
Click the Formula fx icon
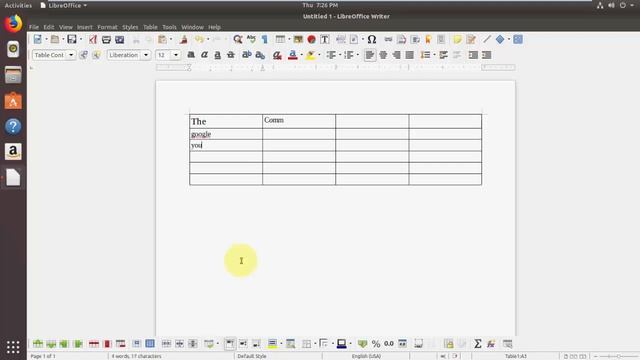pos(491,344)
